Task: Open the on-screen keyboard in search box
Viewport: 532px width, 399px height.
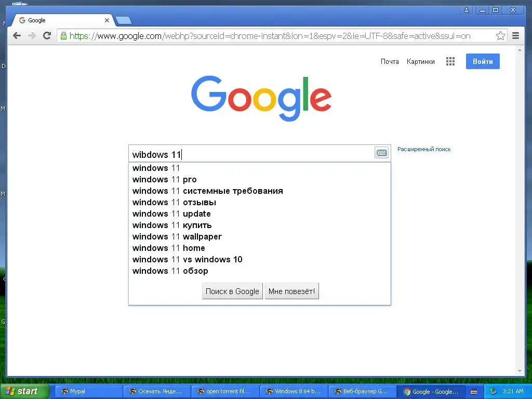Action: [381, 153]
